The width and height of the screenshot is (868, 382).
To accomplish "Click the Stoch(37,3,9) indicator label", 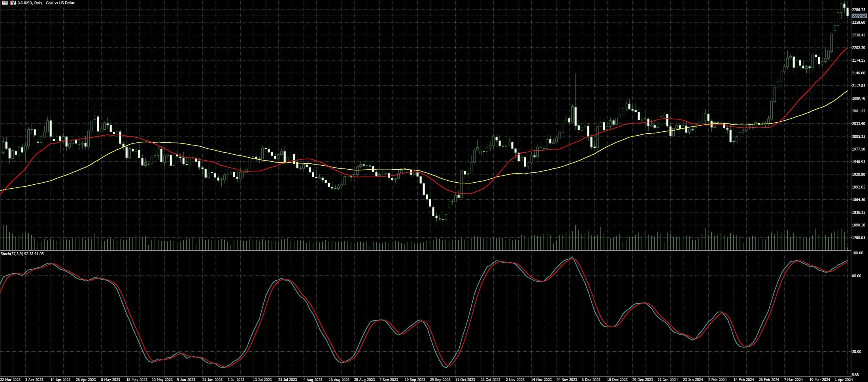I will (22, 254).
